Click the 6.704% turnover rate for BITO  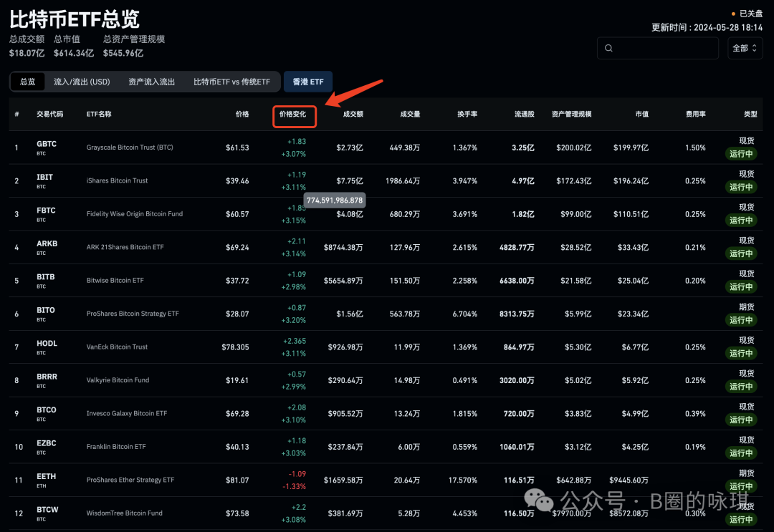click(465, 314)
